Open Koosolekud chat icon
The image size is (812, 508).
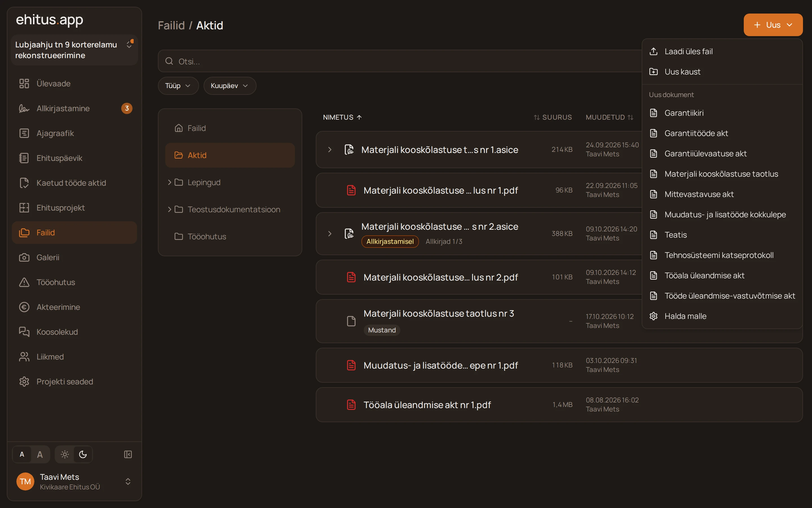[x=24, y=332]
